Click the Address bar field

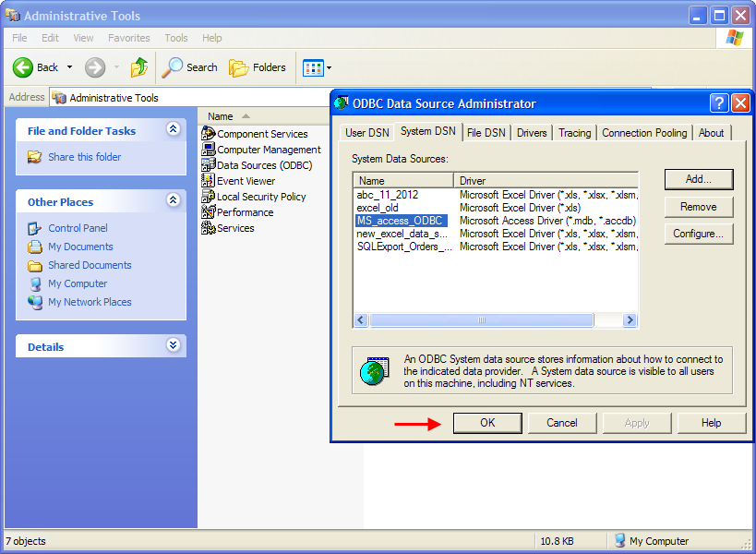pos(190,97)
